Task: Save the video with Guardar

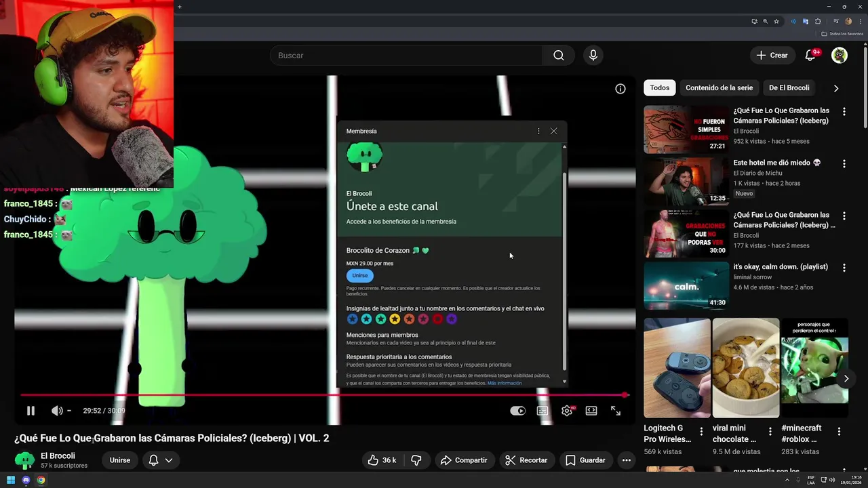Action: pyautogui.click(x=585, y=460)
